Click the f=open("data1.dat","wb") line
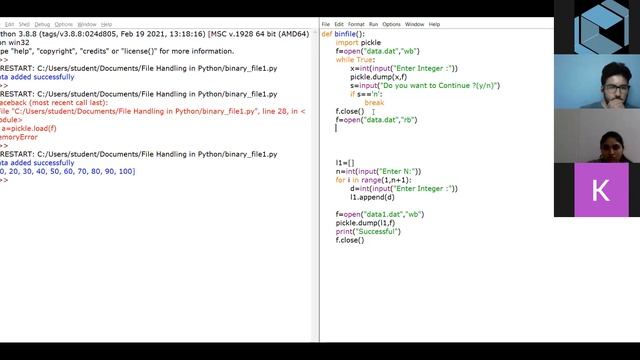Image resolution: width=640 pixels, height=360 pixels. 380,214
